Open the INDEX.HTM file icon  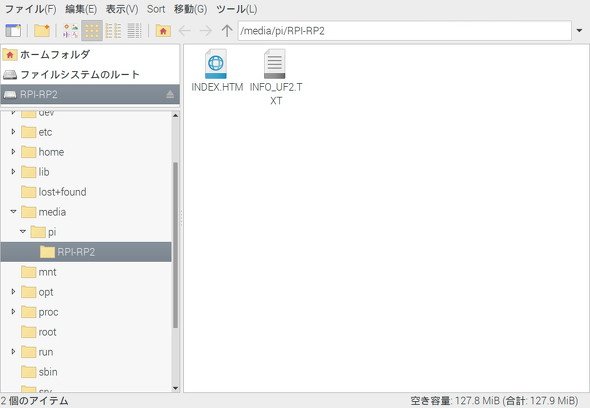pyautogui.click(x=216, y=64)
